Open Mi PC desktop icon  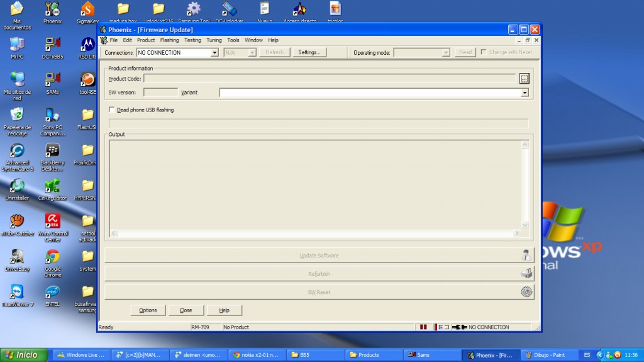[17, 48]
